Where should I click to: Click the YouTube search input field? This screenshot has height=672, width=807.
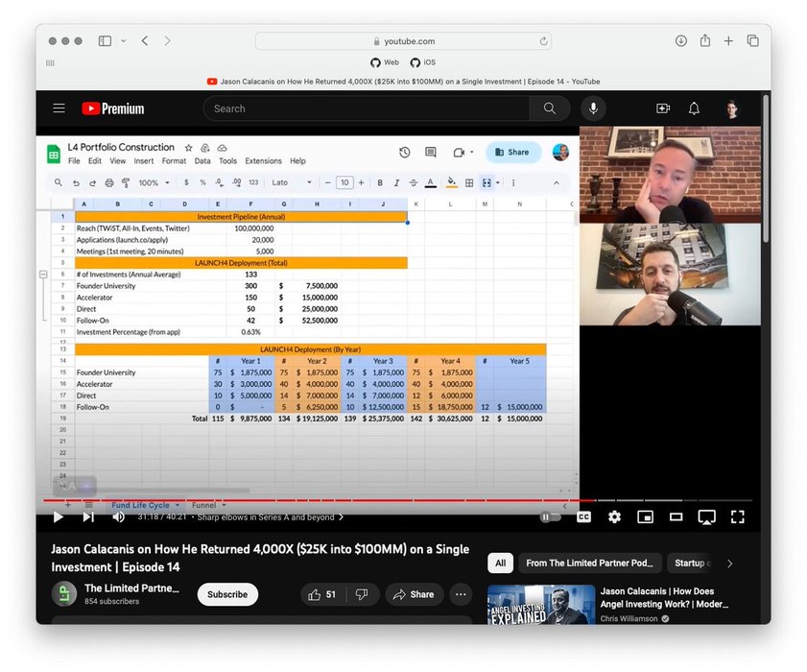pos(367,108)
